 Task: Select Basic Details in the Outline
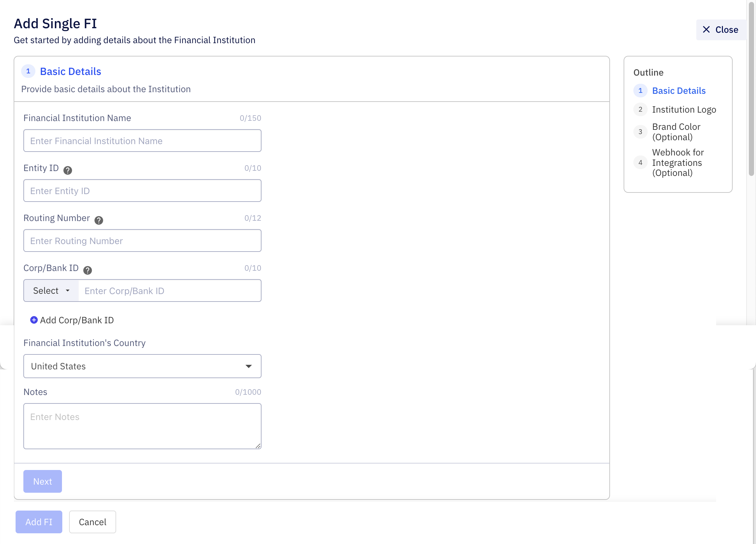click(x=679, y=90)
